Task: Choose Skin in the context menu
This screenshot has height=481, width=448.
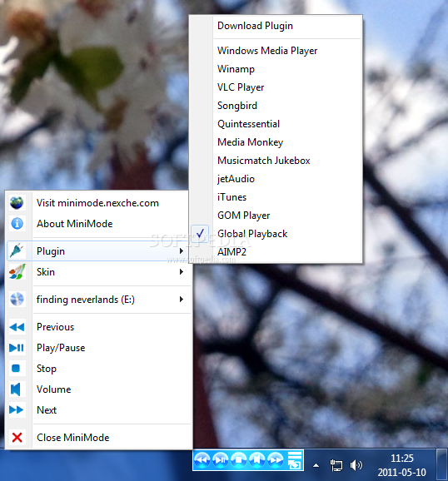Action: [x=98, y=272]
